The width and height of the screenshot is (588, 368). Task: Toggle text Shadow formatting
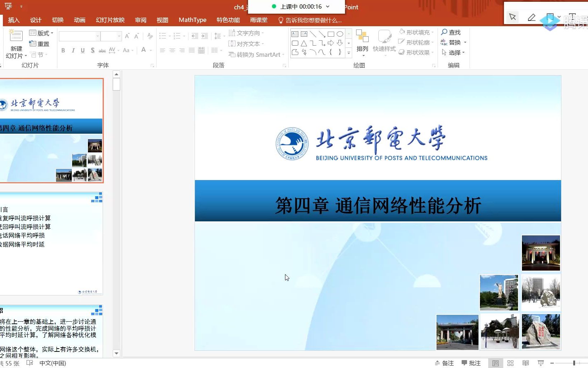[93, 50]
